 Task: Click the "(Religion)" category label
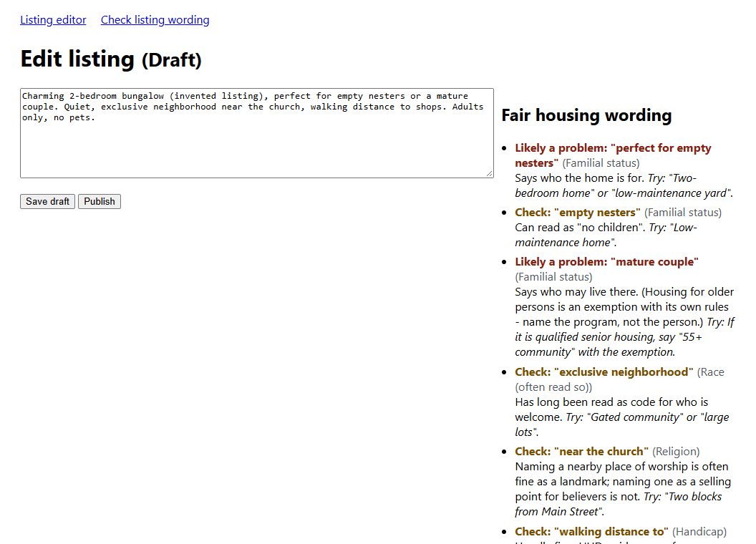tap(676, 452)
